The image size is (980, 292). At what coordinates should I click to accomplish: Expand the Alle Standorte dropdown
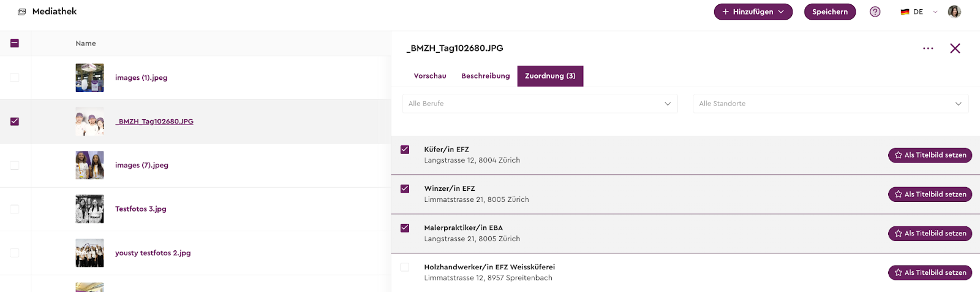tap(831, 104)
